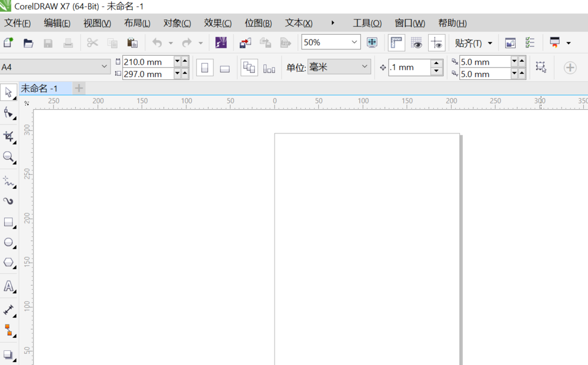Click the nudge distance .1 mm field
Screen dimensions: 588x365
pyautogui.click(x=409, y=68)
